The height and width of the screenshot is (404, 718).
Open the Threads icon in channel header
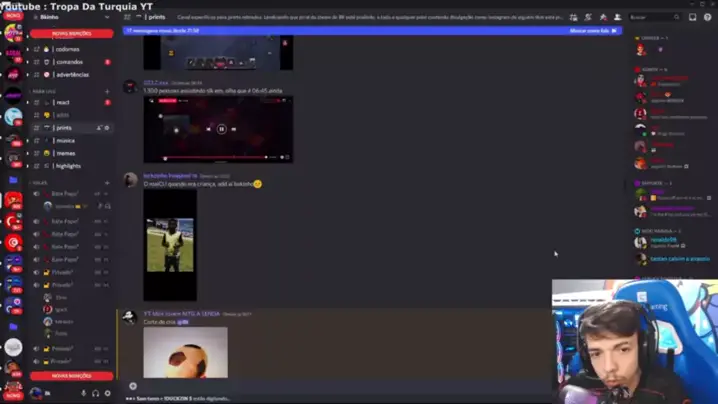(573, 17)
